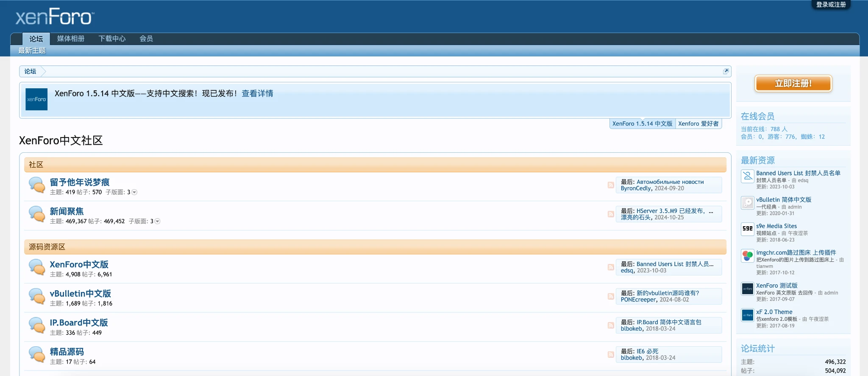Click the s9e Media Sites resource icon

(x=747, y=229)
